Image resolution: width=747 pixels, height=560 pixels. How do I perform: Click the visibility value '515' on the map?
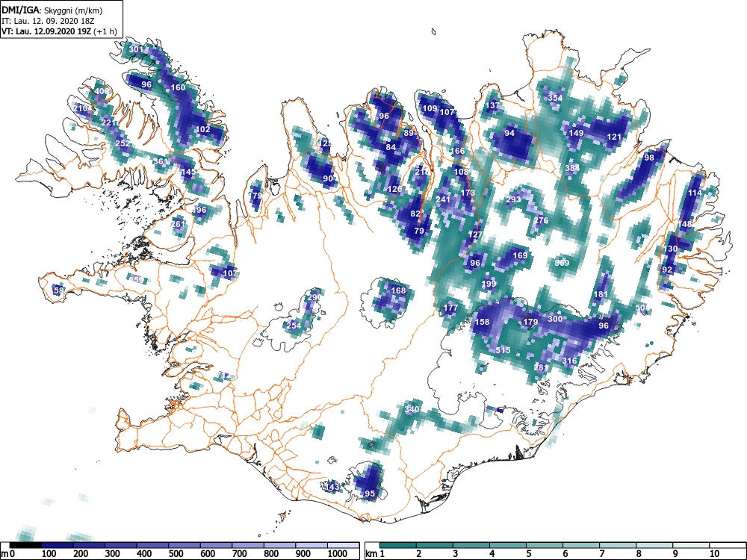(x=503, y=350)
